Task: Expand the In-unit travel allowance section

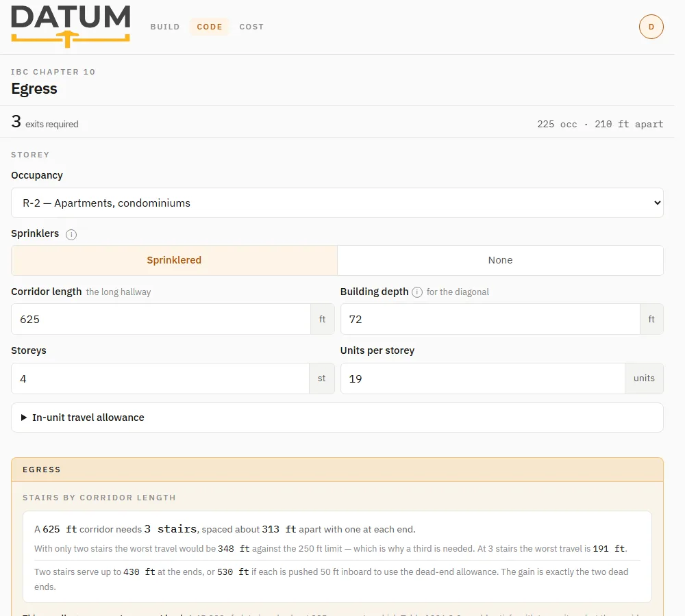Action: (337, 418)
